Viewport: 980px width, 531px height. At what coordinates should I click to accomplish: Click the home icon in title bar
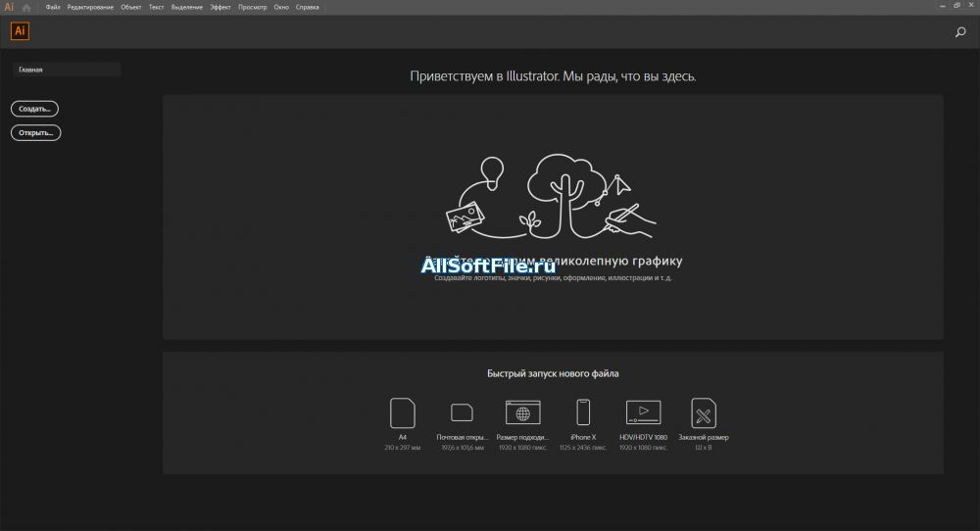(x=26, y=8)
